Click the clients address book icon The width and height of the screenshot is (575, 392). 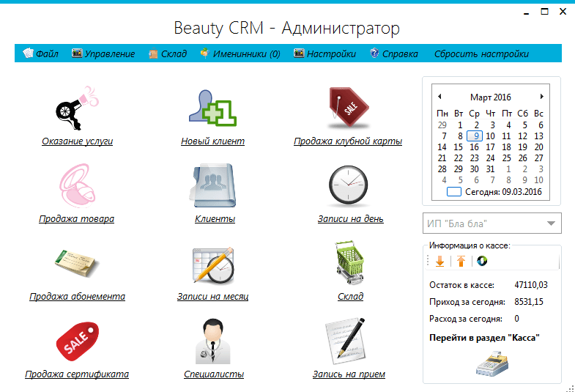(x=213, y=185)
